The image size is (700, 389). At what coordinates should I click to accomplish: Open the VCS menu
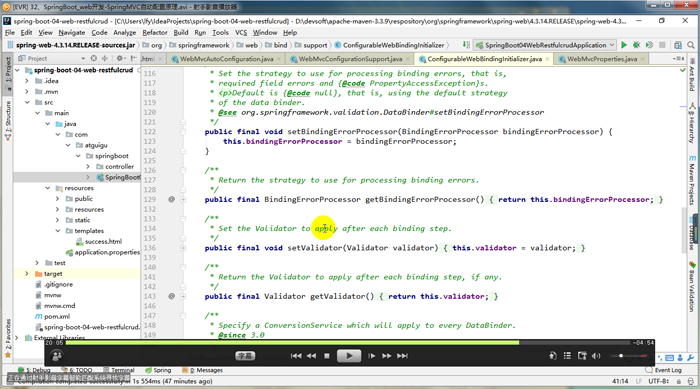[241, 33]
